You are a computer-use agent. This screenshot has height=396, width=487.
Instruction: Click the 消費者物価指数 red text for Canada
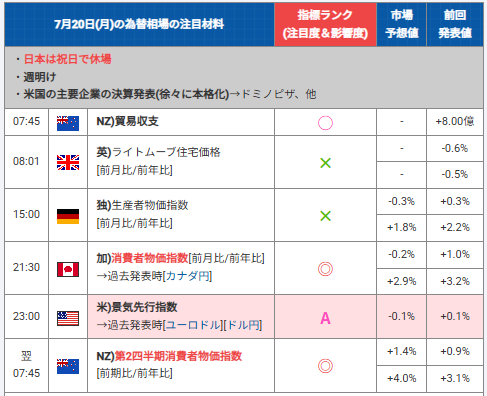click(x=150, y=258)
